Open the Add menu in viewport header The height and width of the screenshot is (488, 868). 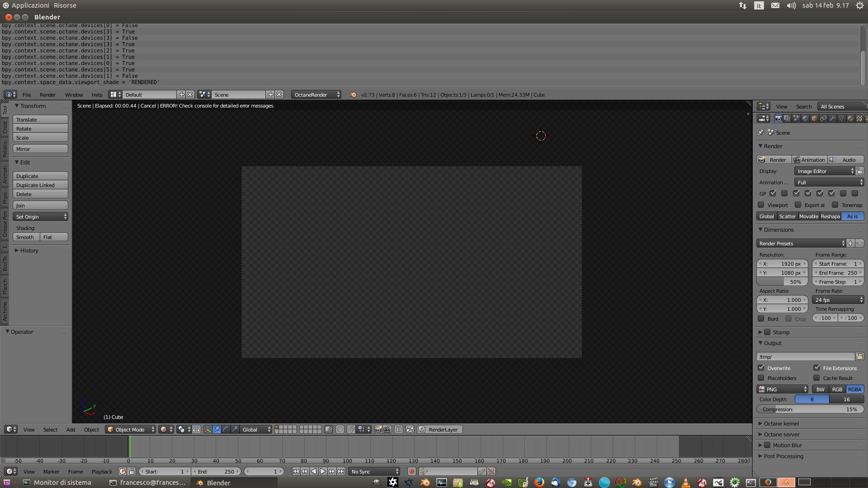(x=71, y=429)
